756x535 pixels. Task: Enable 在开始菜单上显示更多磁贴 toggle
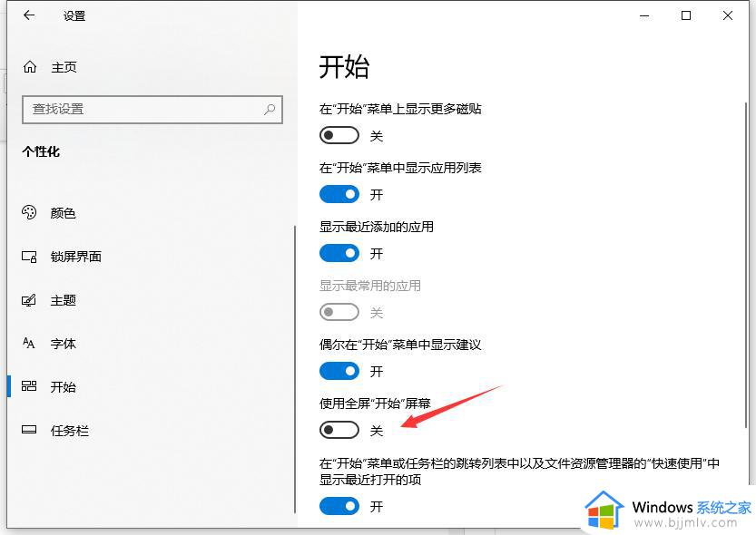[x=339, y=135]
